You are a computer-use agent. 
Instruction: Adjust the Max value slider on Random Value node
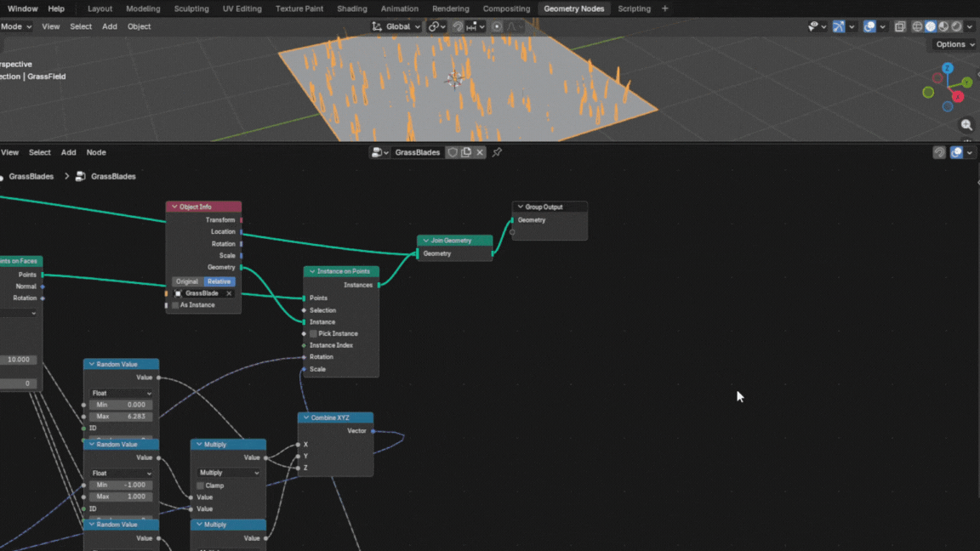point(121,416)
